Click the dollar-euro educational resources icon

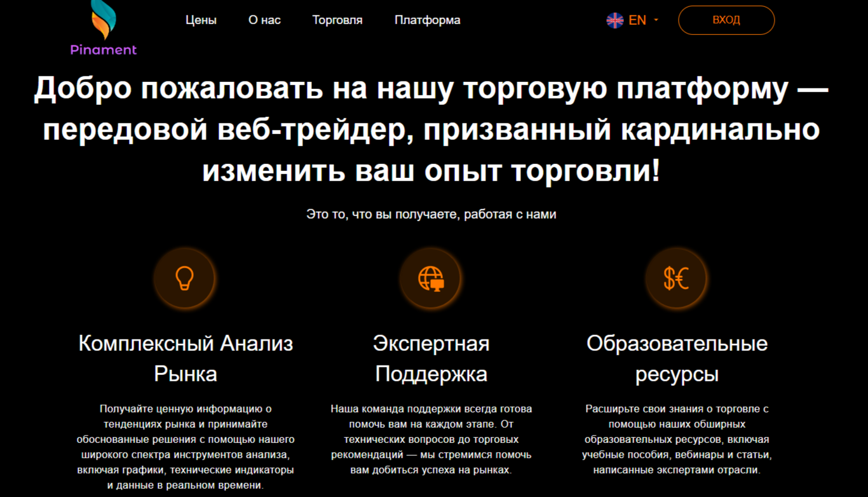[x=676, y=278]
